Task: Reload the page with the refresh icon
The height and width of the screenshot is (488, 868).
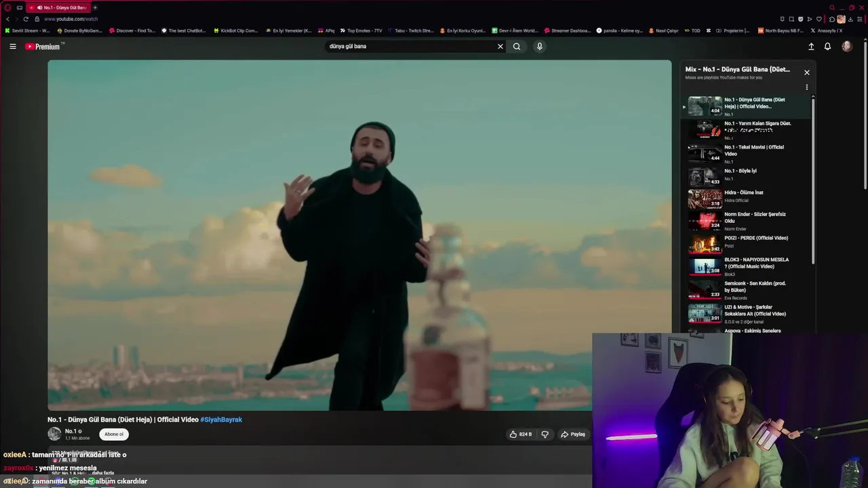Action: coord(26,19)
